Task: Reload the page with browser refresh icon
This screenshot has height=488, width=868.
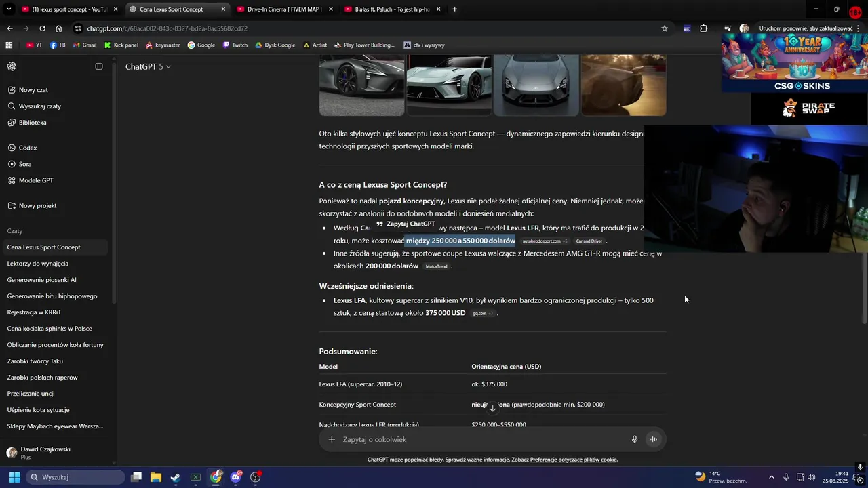Action: [42, 28]
